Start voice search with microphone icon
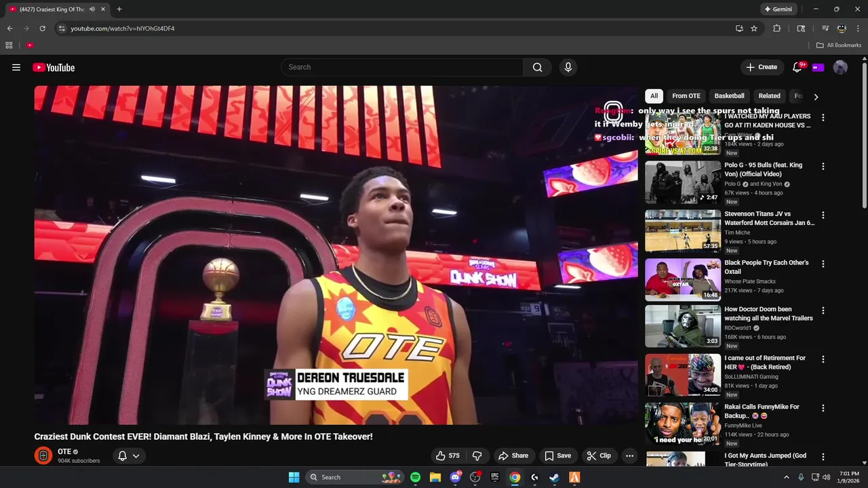Image resolution: width=868 pixels, height=488 pixels. pos(568,67)
